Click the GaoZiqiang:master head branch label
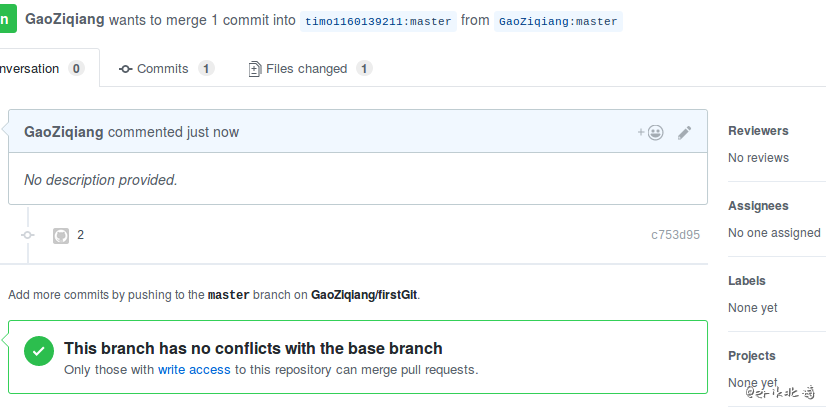The image size is (826, 409). (x=558, y=21)
